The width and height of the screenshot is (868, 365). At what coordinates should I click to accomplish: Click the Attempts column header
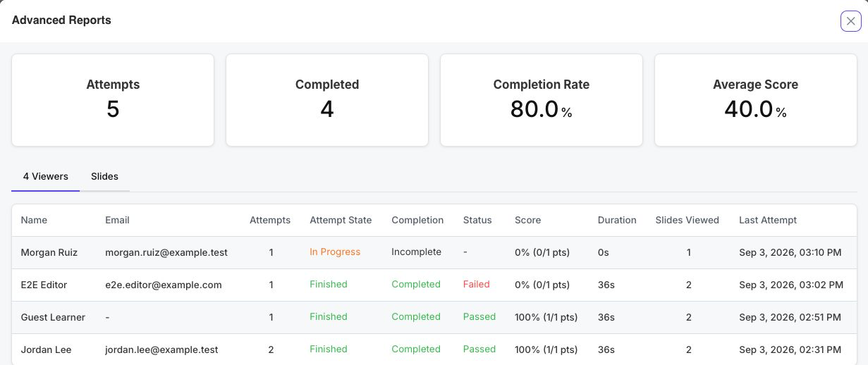[x=270, y=220]
